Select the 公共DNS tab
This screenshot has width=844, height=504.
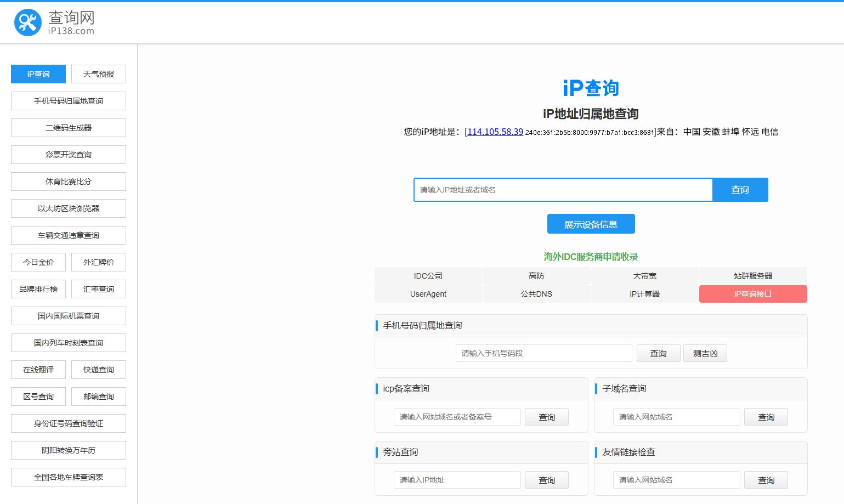pos(536,294)
